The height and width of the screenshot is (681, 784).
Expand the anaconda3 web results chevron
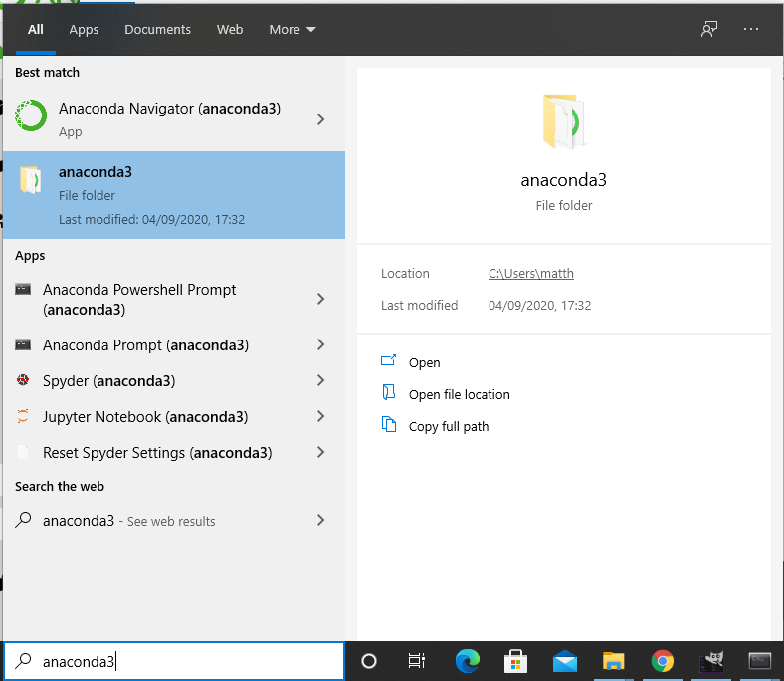(x=321, y=520)
